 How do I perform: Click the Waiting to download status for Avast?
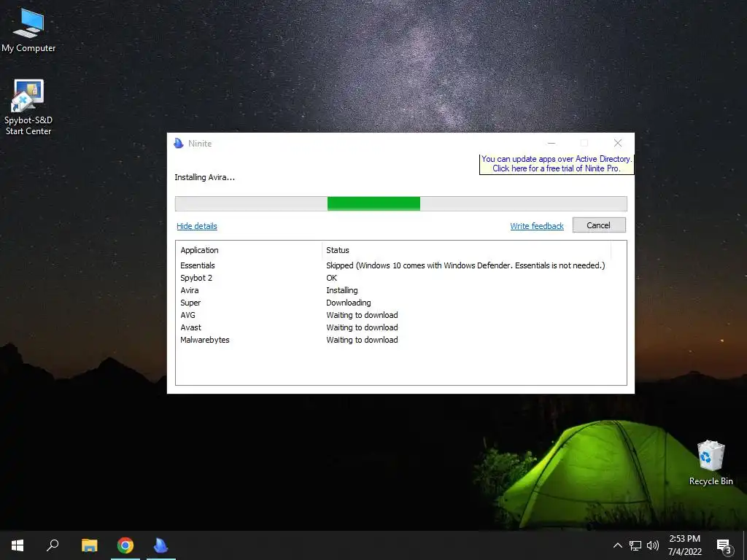point(362,327)
